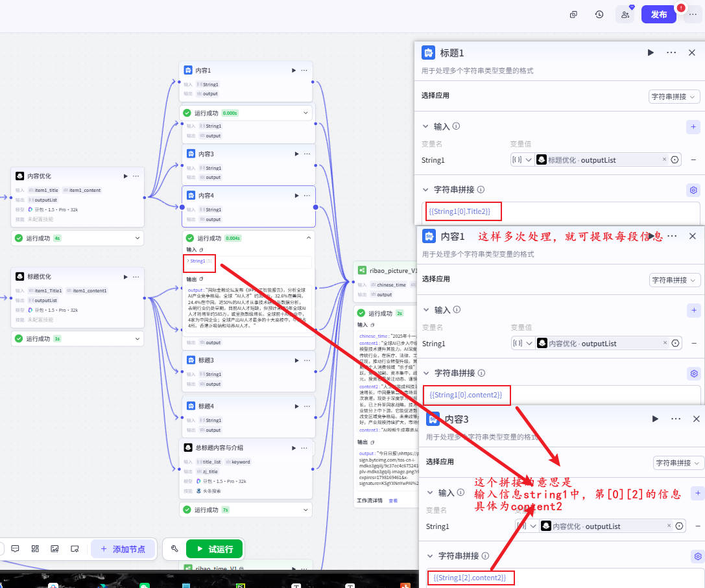Click the 添加节点 add node button

(123, 549)
